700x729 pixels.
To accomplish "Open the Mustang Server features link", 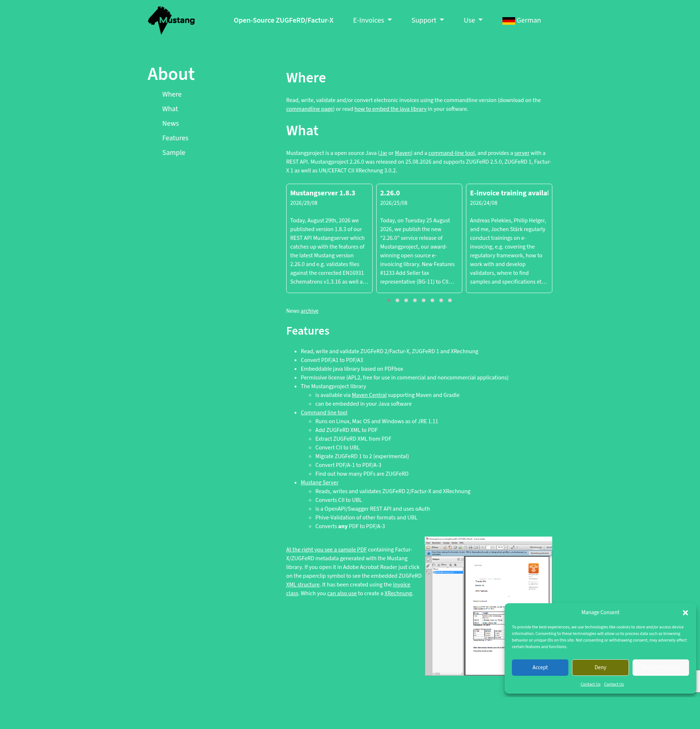I will 319,482.
